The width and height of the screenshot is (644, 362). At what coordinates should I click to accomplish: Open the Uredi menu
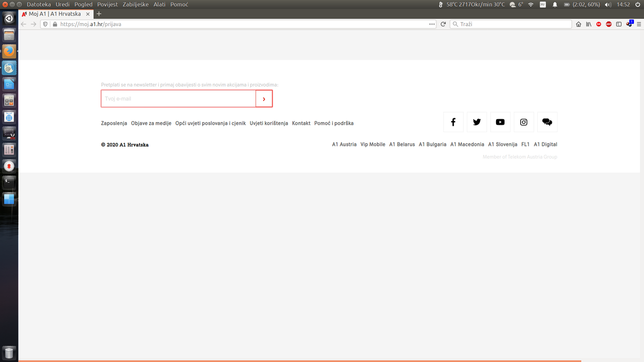[x=63, y=5]
